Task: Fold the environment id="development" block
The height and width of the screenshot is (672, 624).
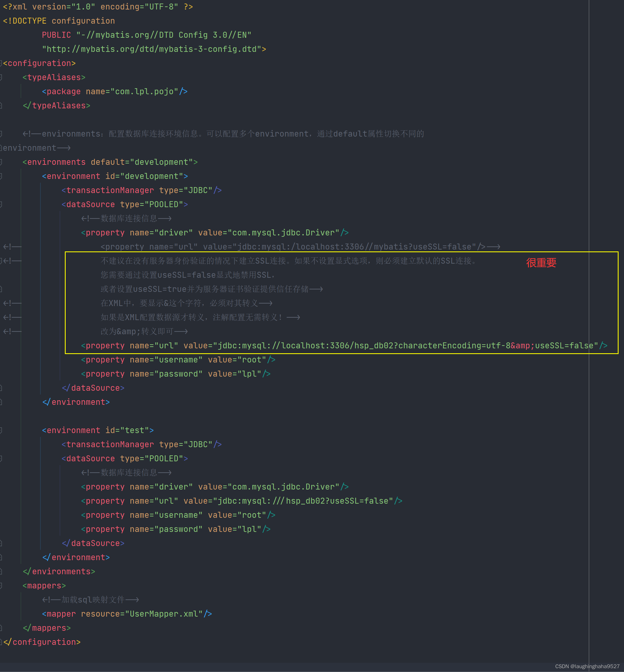Action: click(1, 176)
